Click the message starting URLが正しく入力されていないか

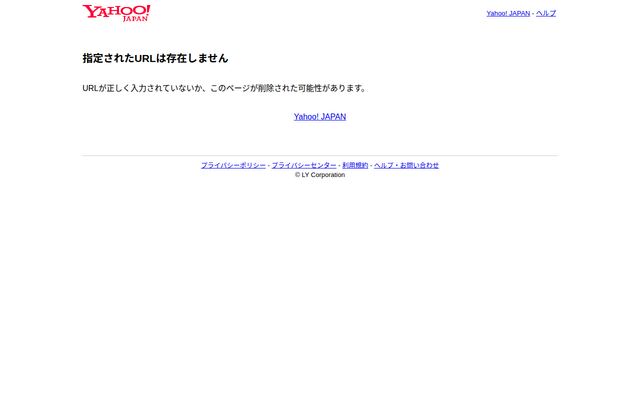click(x=224, y=88)
